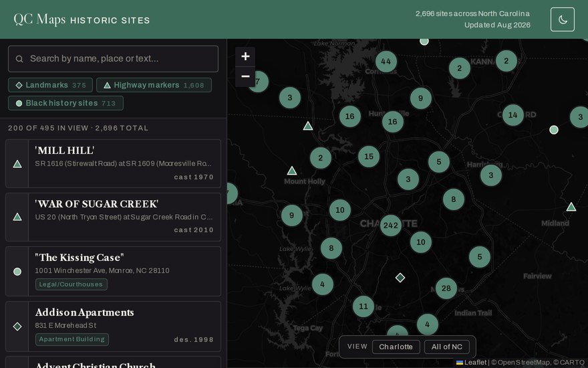Viewport: 588px width, 368px height.
Task: Open the 11 cluster marker
Action: 363,306
